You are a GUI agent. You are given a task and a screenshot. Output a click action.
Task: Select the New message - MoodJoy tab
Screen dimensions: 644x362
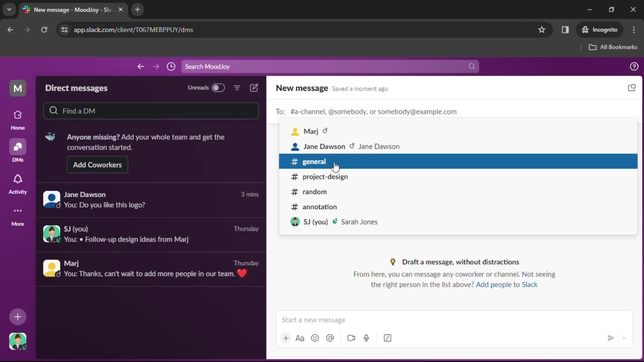[73, 10]
